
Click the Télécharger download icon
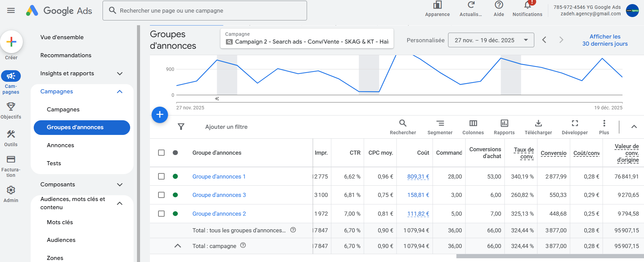tap(538, 123)
